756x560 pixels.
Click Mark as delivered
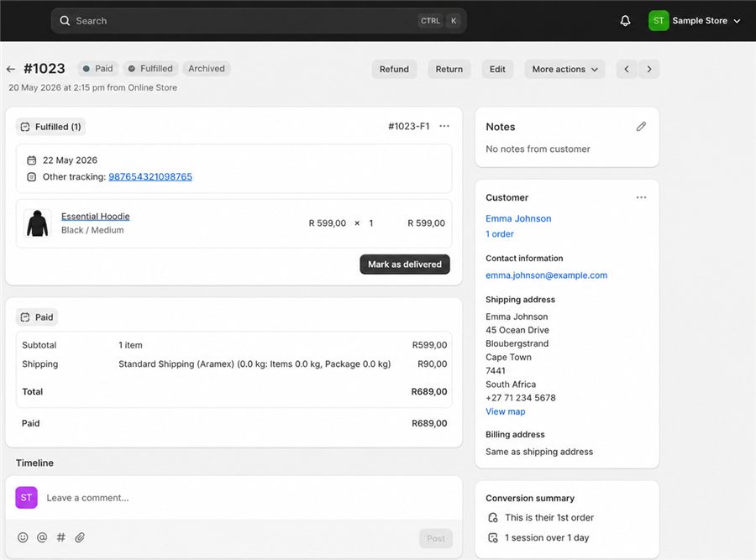[405, 264]
